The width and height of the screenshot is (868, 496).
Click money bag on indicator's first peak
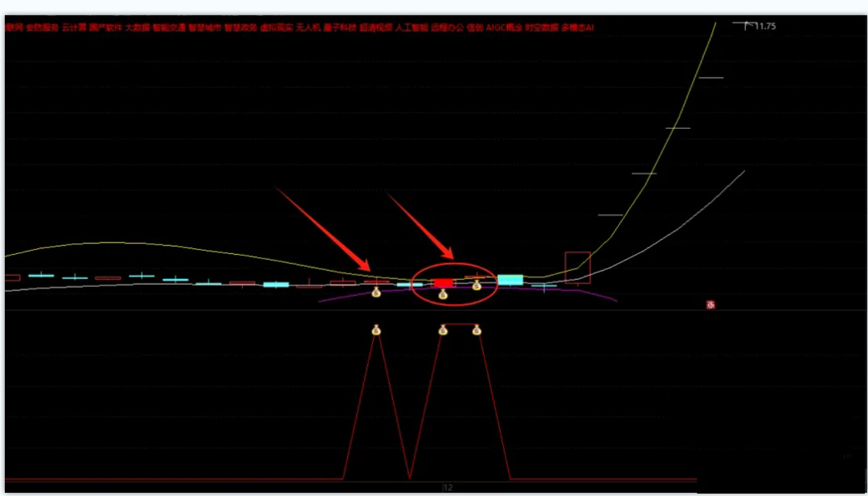376,330
